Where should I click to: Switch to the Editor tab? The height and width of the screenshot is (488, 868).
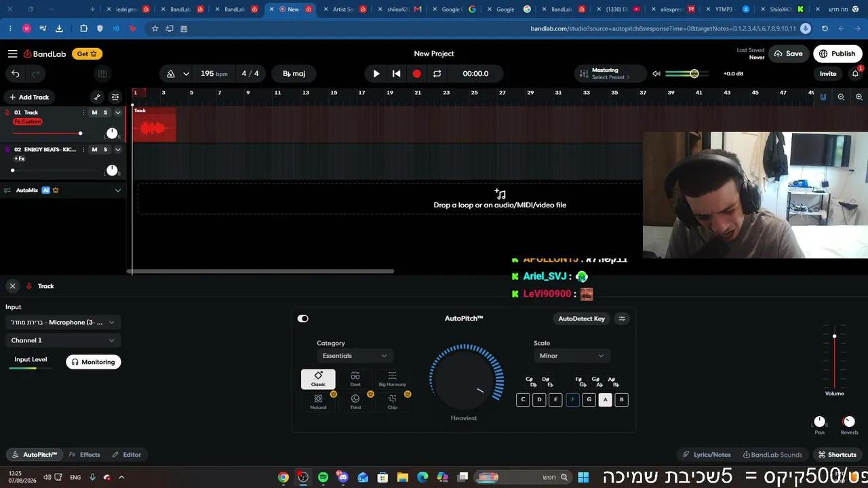(x=127, y=455)
